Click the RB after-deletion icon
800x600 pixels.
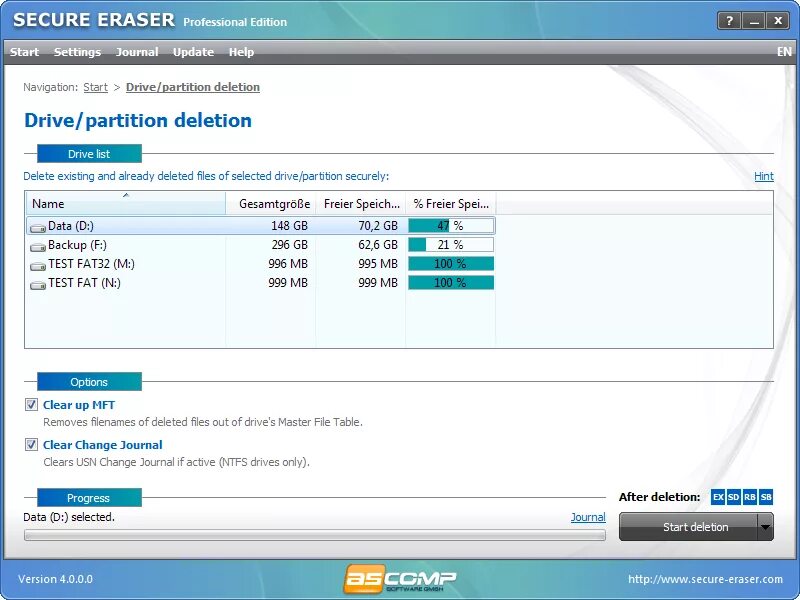[750, 497]
